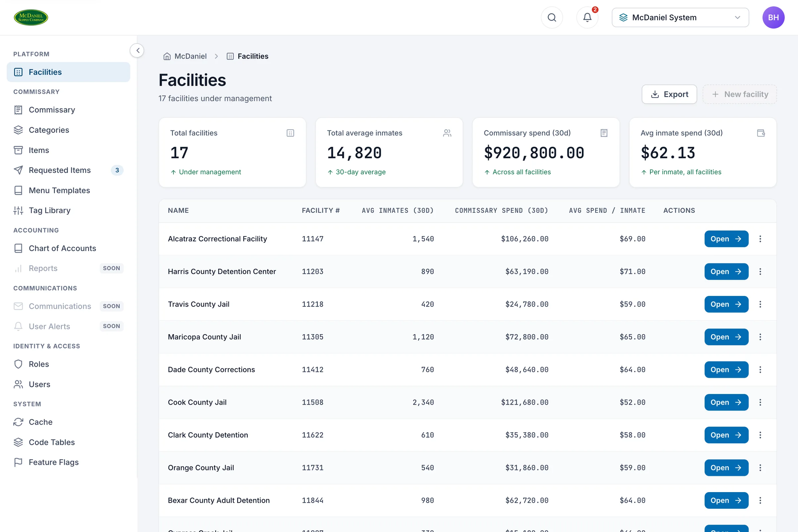The height and width of the screenshot is (532, 798).
Task: Click the search magnifier icon
Action: pos(552,17)
